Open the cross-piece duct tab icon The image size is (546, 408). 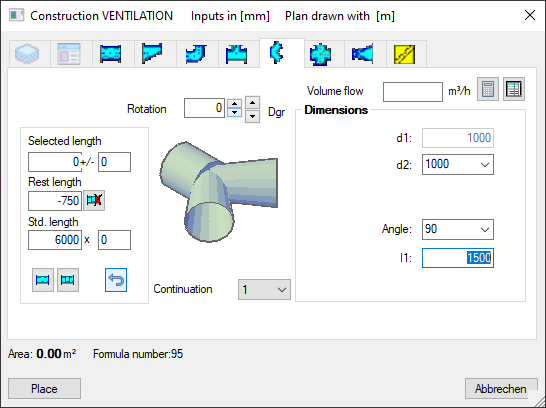click(x=320, y=54)
